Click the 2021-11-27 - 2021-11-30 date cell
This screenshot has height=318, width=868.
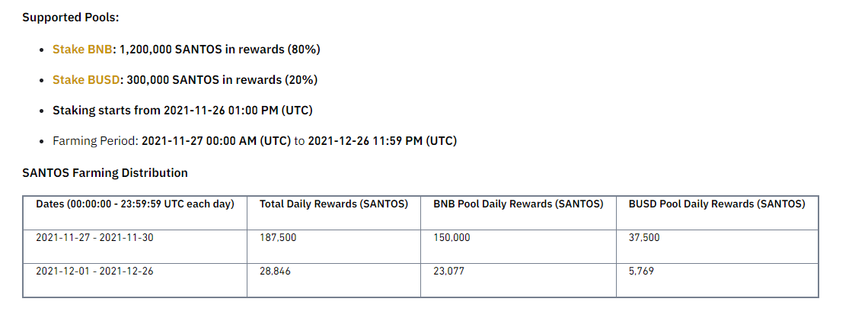[94, 237]
